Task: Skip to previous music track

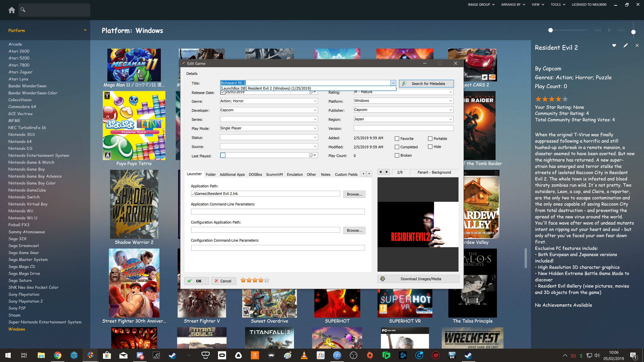Action: (598, 30)
